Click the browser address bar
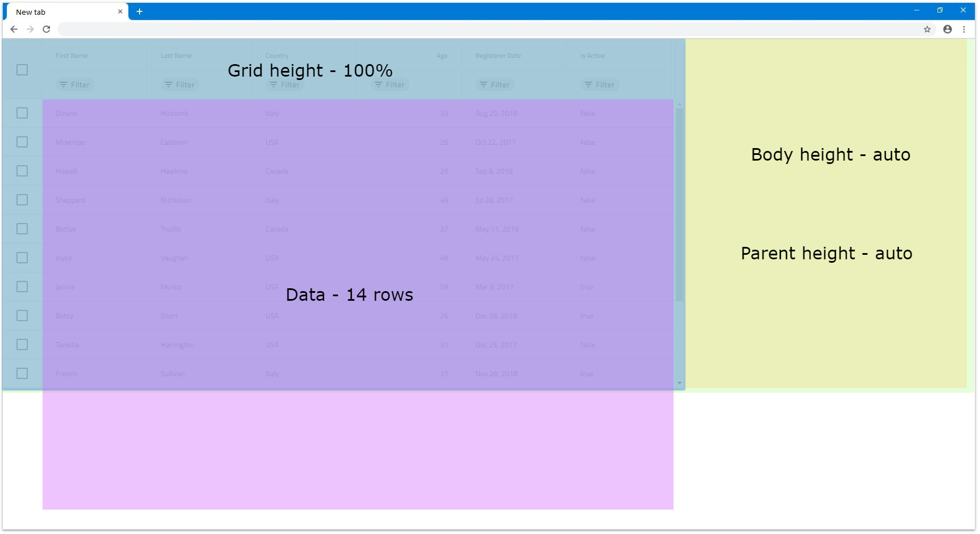This screenshot has height=534, width=980. [x=488, y=30]
